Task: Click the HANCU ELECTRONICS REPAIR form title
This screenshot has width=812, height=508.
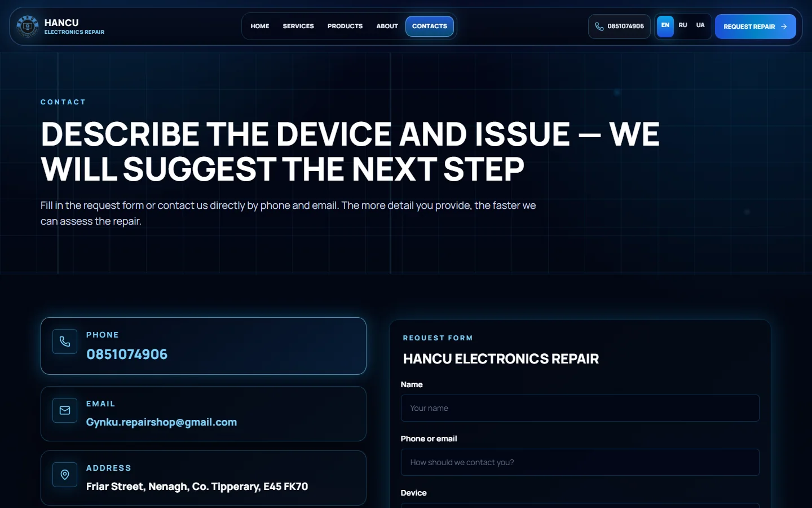Action: (x=501, y=359)
